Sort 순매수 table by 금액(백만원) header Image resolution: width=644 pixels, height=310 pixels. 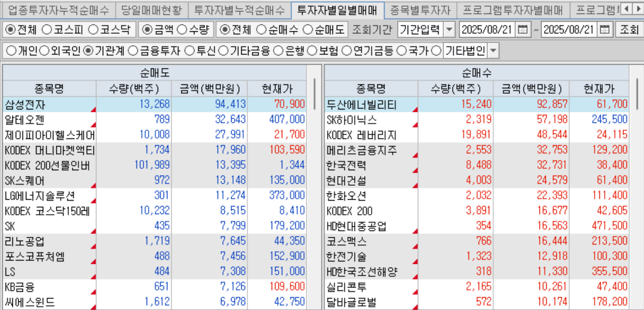(x=531, y=88)
